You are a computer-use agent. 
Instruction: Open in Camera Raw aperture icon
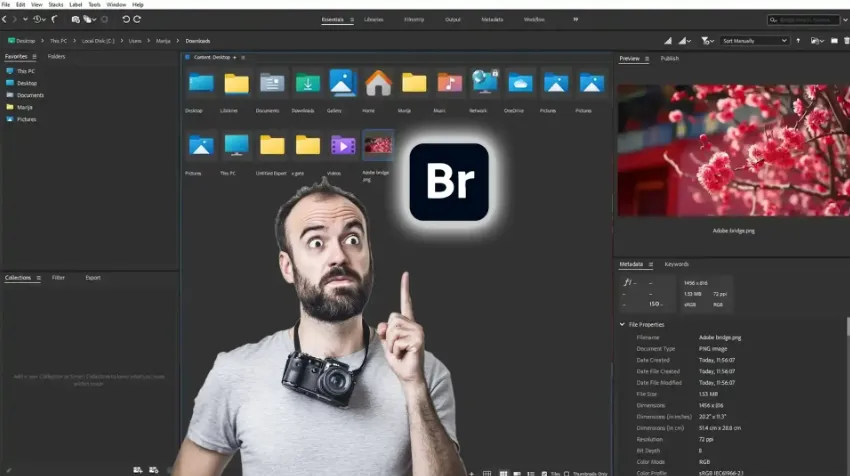point(105,19)
